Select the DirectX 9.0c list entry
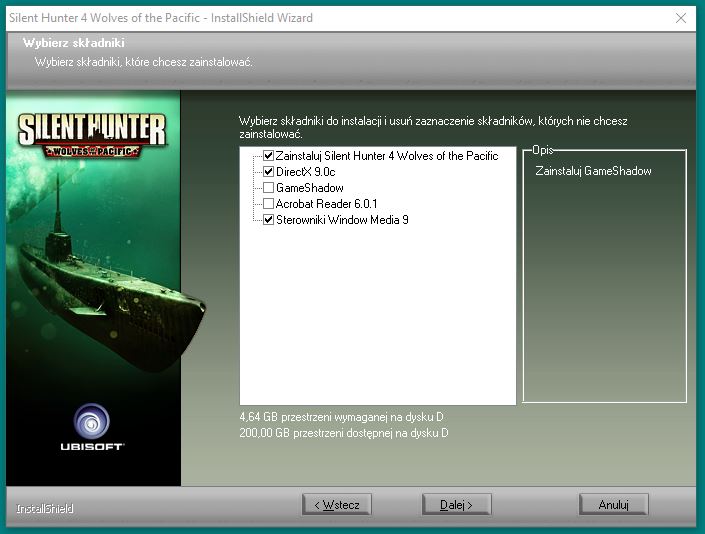The height and width of the screenshot is (534, 705). [305, 172]
